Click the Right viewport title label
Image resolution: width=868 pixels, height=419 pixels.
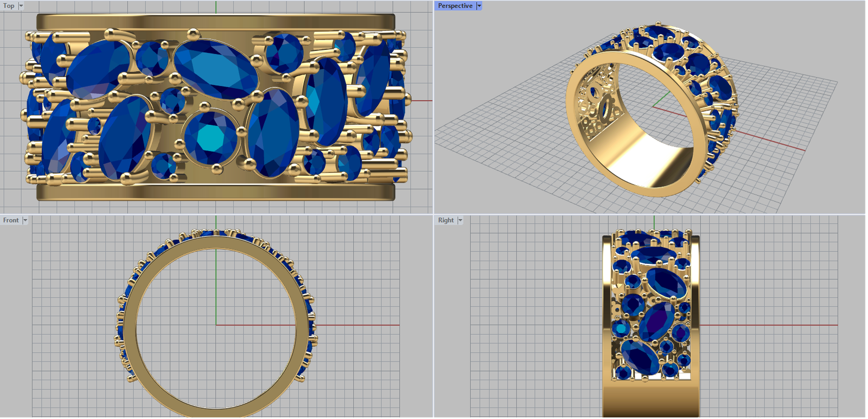[x=445, y=220]
